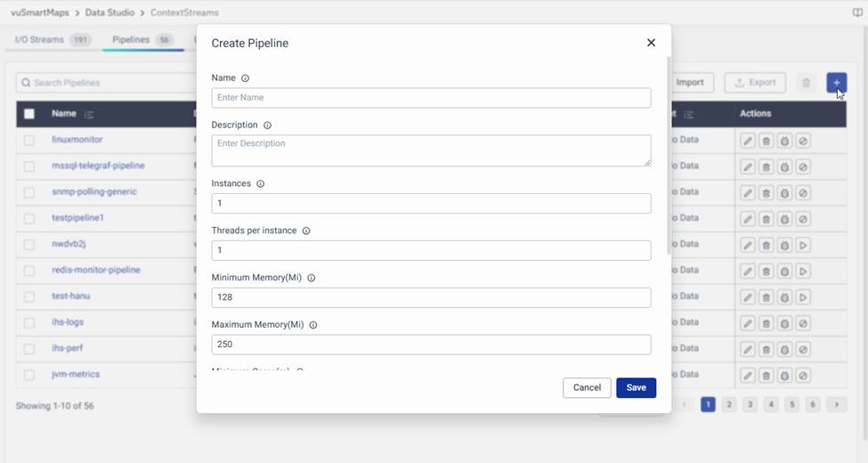Toggle the select-all checkbox in table header

(29, 114)
